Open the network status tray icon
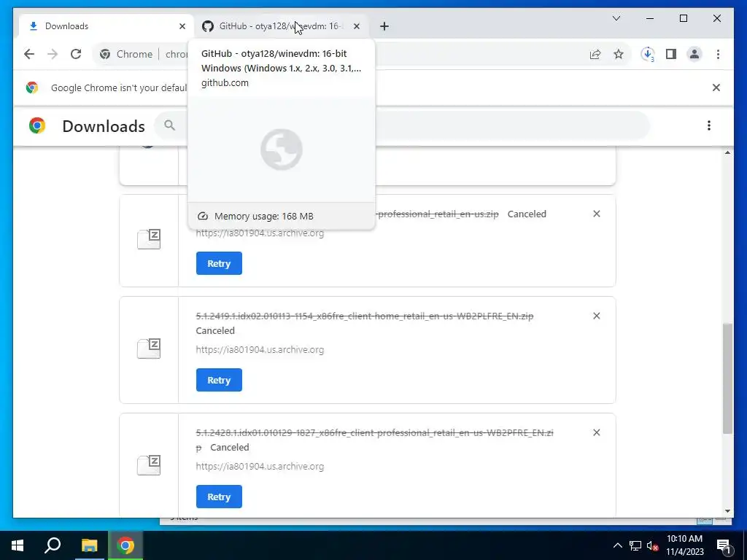Image resolution: width=747 pixels, height=560 pixels. point(635,545)
